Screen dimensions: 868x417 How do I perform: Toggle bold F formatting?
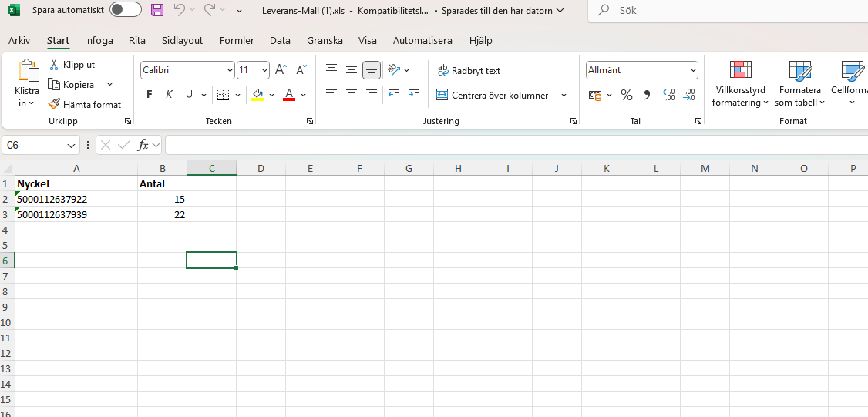[x=149, y=95]
